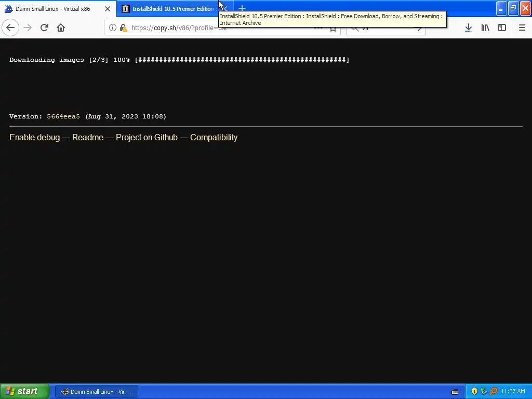Image resolution: width=532 pixels, height=399 pixels.
Task: Open the hamburger application menu
Action: click(522, 28)
